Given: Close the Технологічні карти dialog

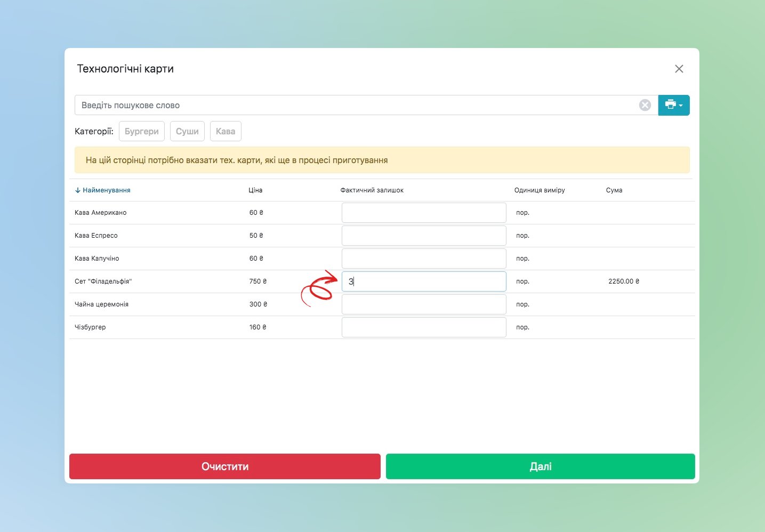Looking at the screenshot, I should pyautogui.click(x=679, y=69).
